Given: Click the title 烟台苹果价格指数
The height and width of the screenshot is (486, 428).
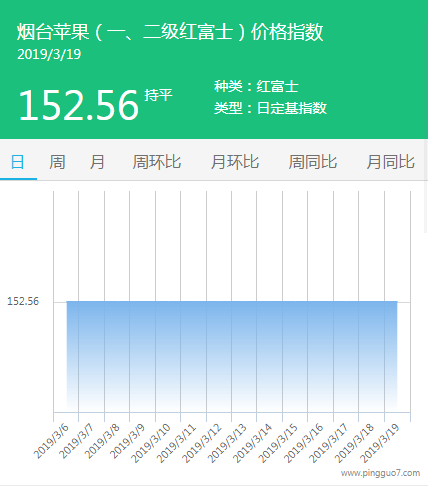Looking at the screenshot, I should [170, 32].
